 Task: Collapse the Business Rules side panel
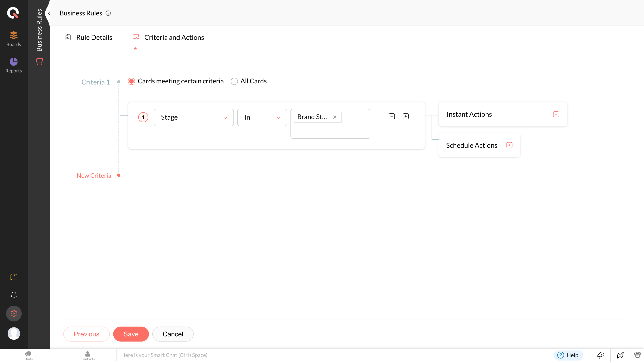tap(49, 13)
